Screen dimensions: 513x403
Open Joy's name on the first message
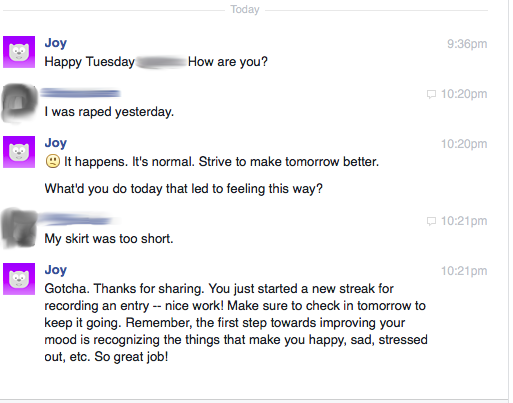point(56,43)
